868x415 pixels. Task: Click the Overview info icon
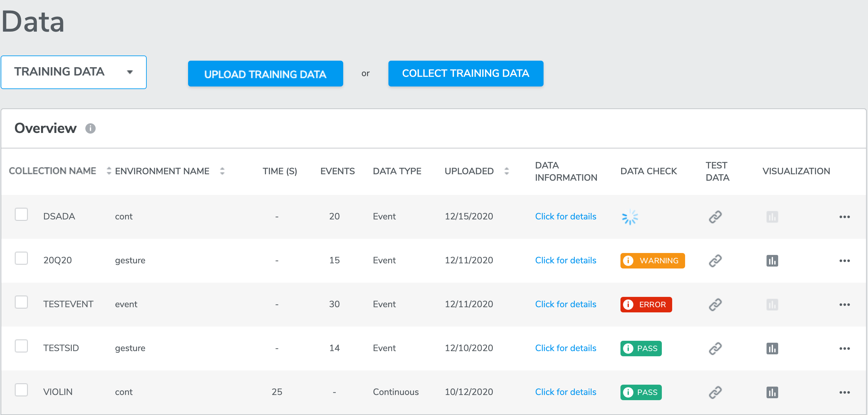click(90, 128)
